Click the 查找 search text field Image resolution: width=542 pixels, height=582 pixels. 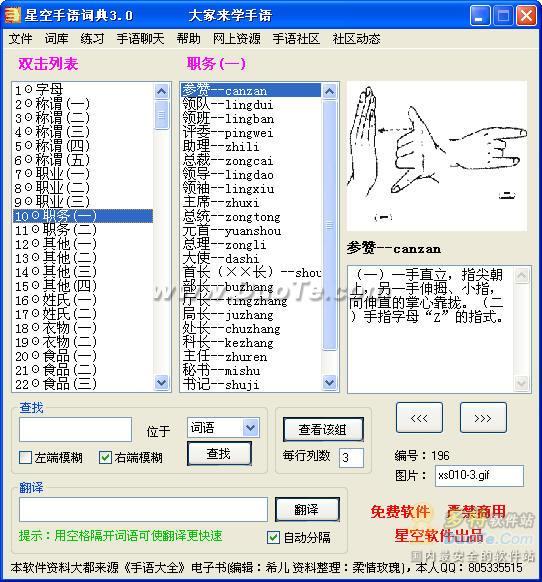tap(76, 429)
